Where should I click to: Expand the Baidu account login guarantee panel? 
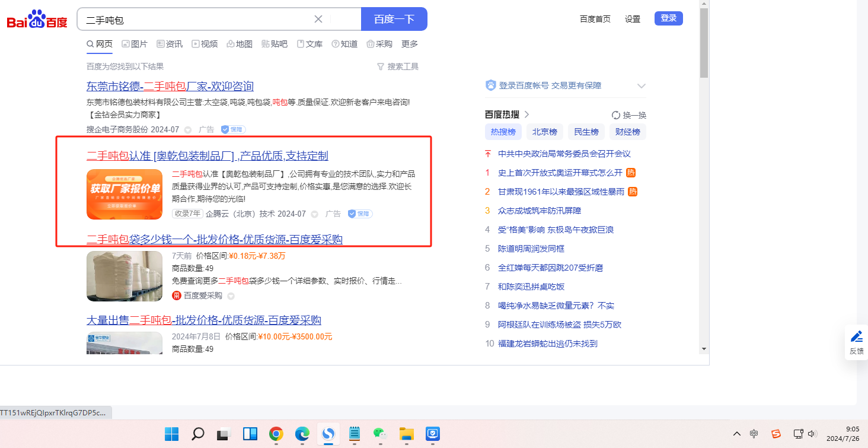tap(641, 86)
